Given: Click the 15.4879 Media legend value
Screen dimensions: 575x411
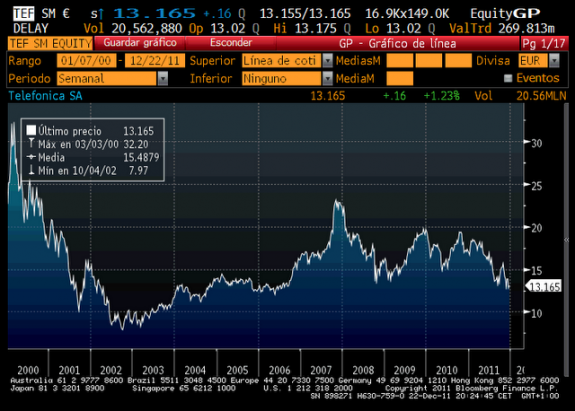Looking at the screenshot, I should click(x=141, y=157).
